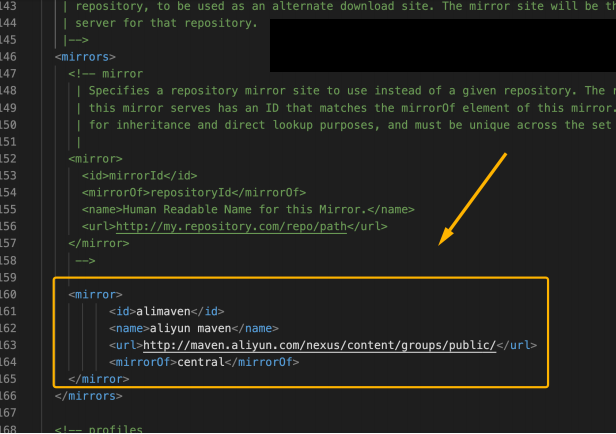Click the maven.aliyun.com nexus URL
This screenshot has width=616, height=434.
320,345
